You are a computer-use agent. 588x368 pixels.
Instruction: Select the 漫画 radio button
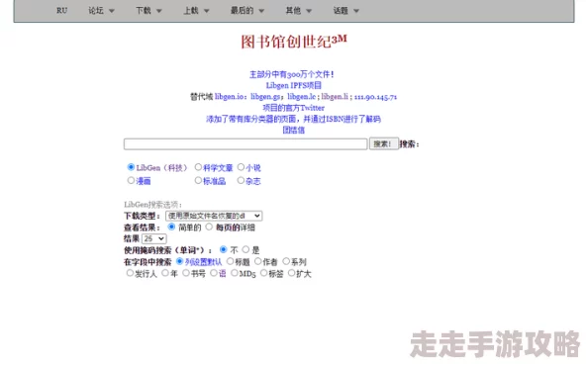pos(131,181)
